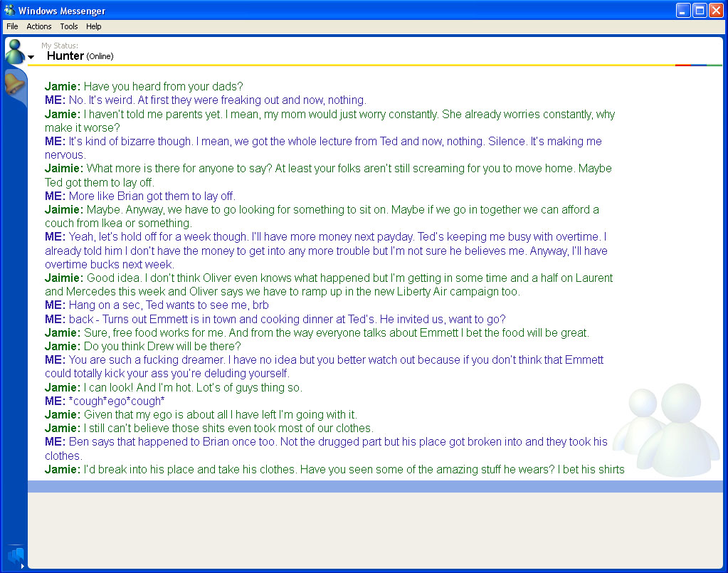The image size is (728, 573).
Task: Click the My Status label
Action: coord(60,46)
